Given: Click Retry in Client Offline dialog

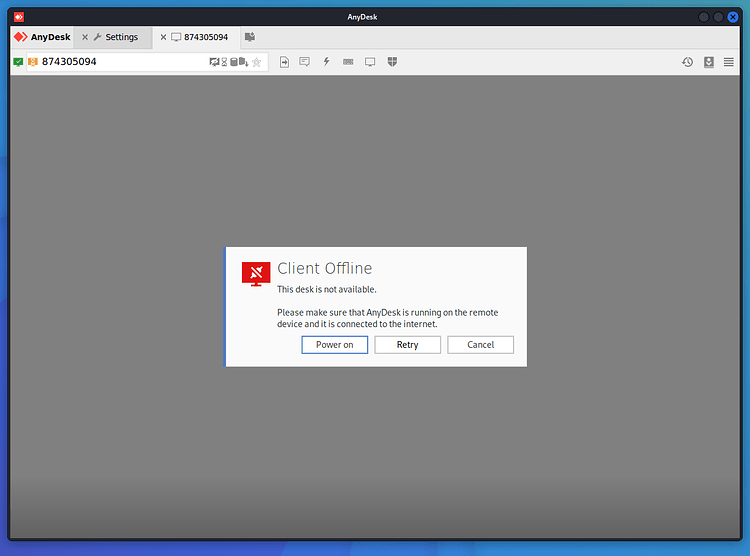Looking at the screenshot, I should (408, 345).
